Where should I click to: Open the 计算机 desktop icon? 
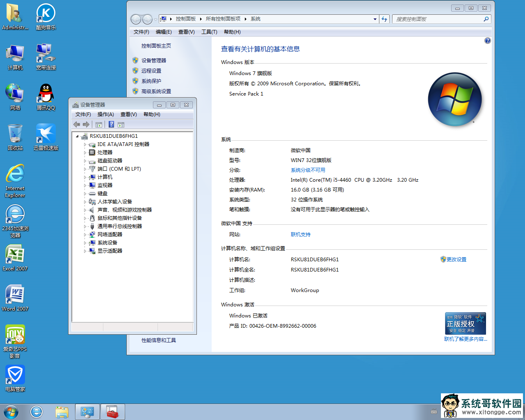15,57
